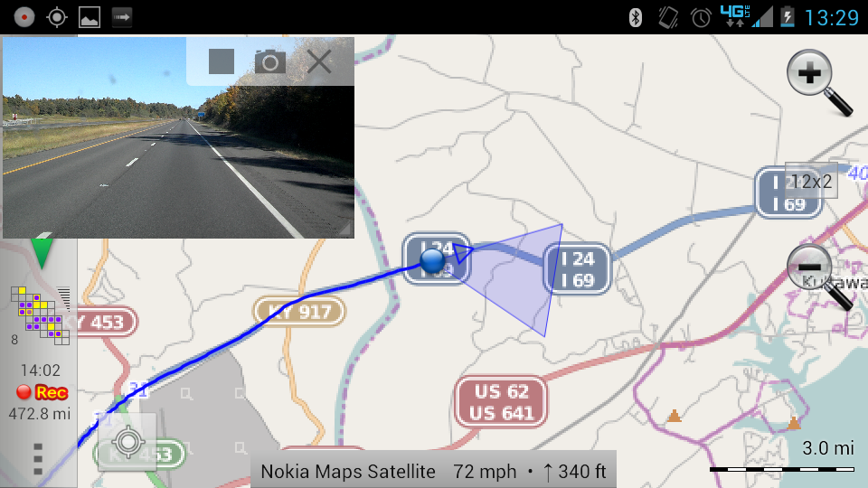
Task: Expand the green triangle panel marker
Action: tap(42, 253)
